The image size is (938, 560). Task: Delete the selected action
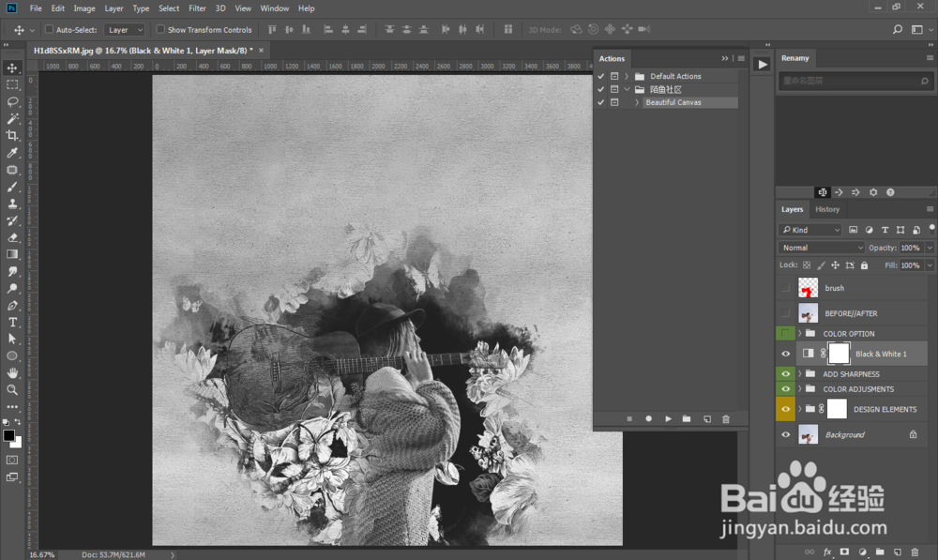pyautogui.click(x=726, y=418)
